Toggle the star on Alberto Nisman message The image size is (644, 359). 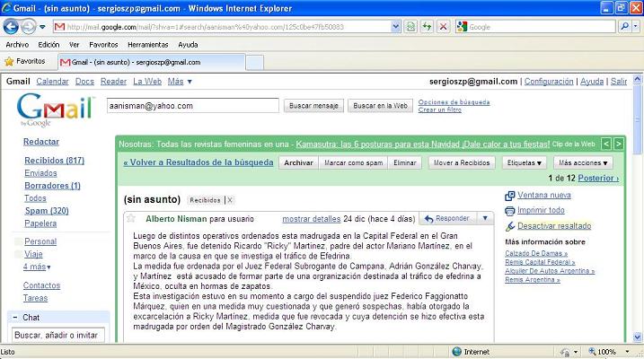point(131,218)
